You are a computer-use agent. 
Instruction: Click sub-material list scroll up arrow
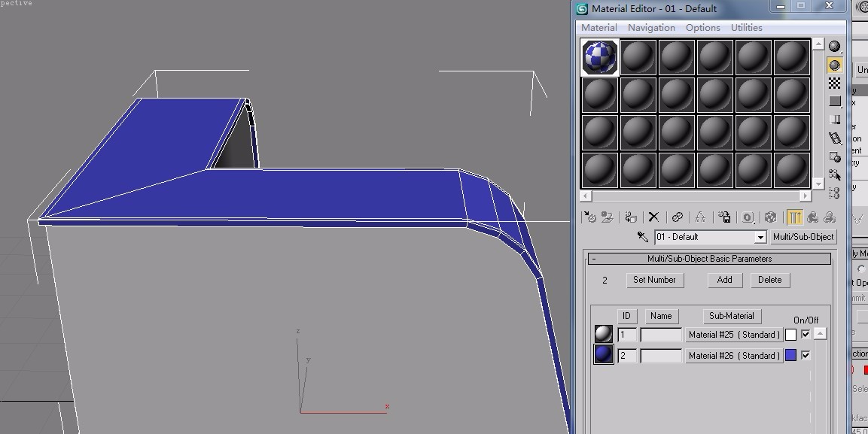821,333
